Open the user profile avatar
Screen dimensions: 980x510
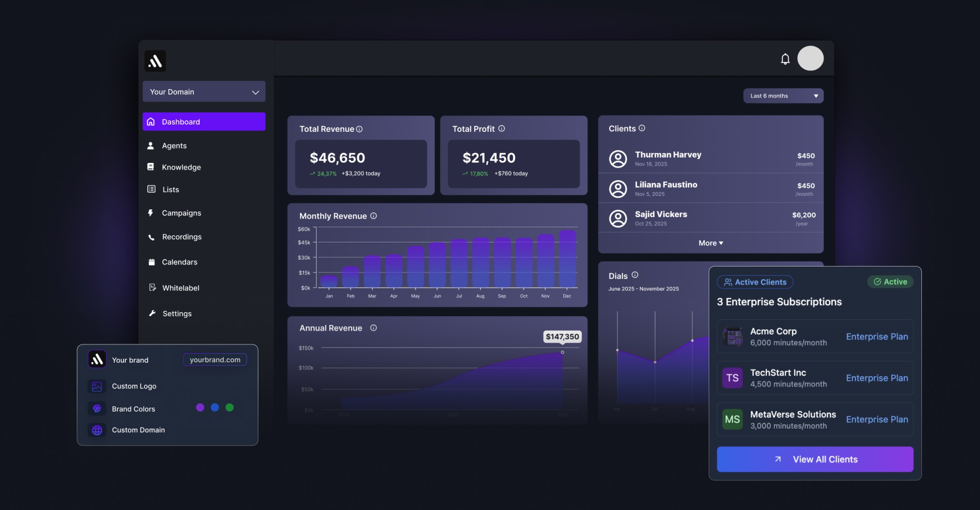tap(810, 59)
